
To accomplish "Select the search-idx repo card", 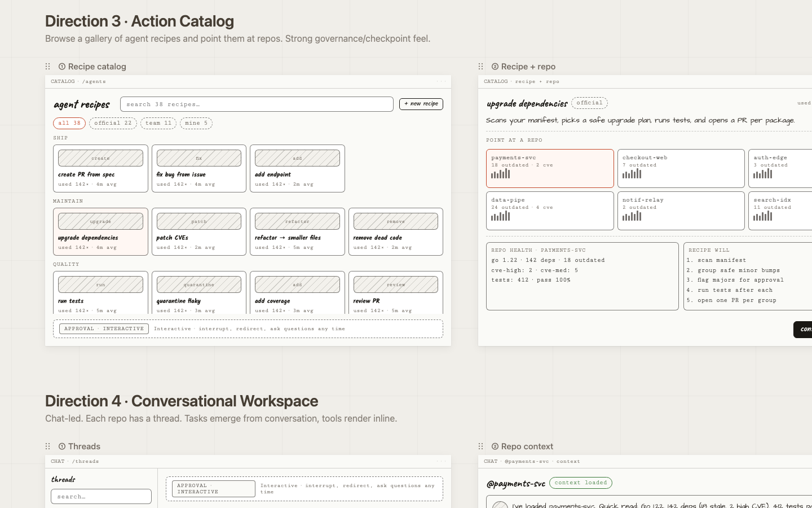I will point(780,211).
